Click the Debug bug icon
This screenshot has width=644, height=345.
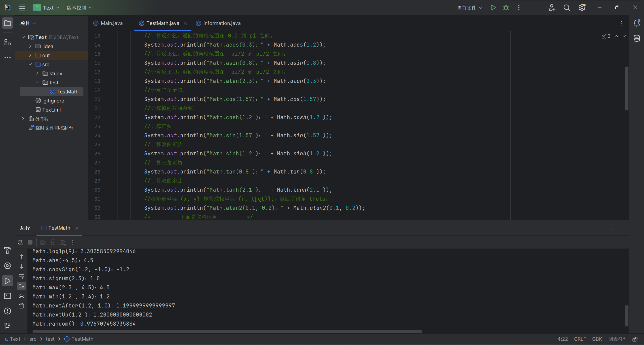coord(506,8)
